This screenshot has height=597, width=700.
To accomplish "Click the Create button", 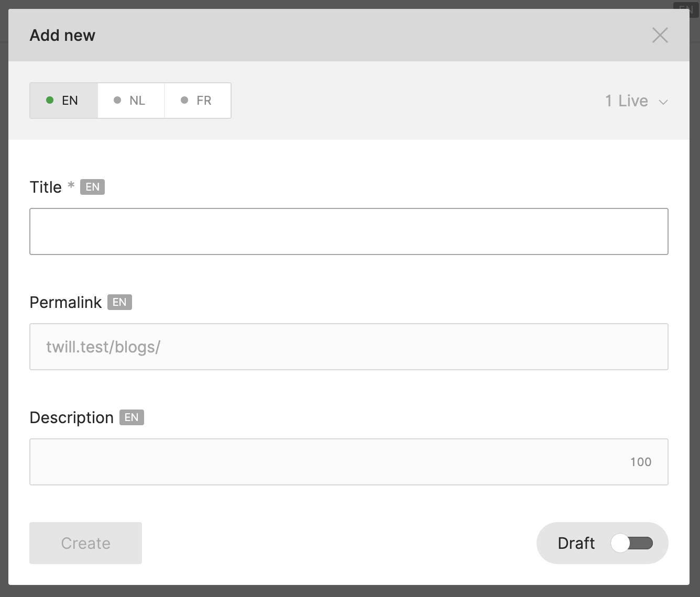I will click(85, 543).
